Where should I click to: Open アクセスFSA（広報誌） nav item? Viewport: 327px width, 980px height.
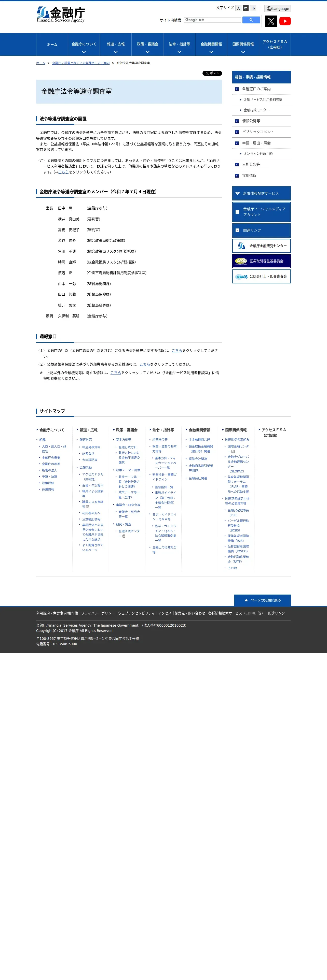pos(275,45)
